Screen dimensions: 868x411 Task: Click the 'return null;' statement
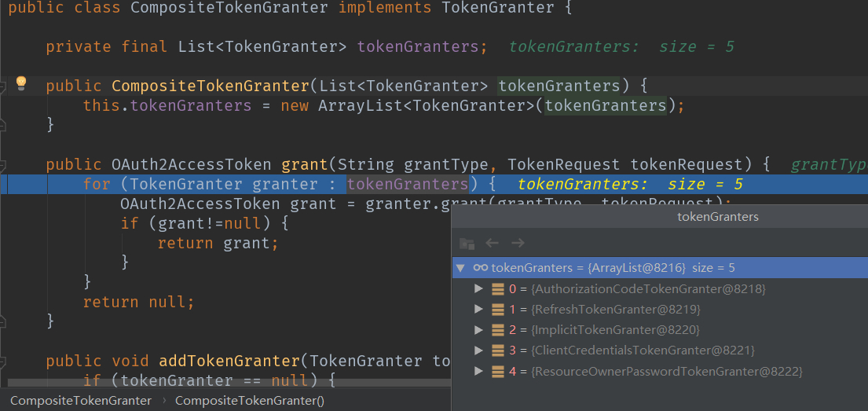click(138, 302)
